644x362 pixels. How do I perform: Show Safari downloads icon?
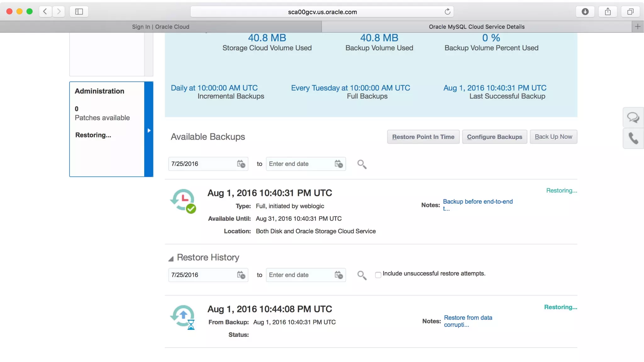click(x=585, y=12)
